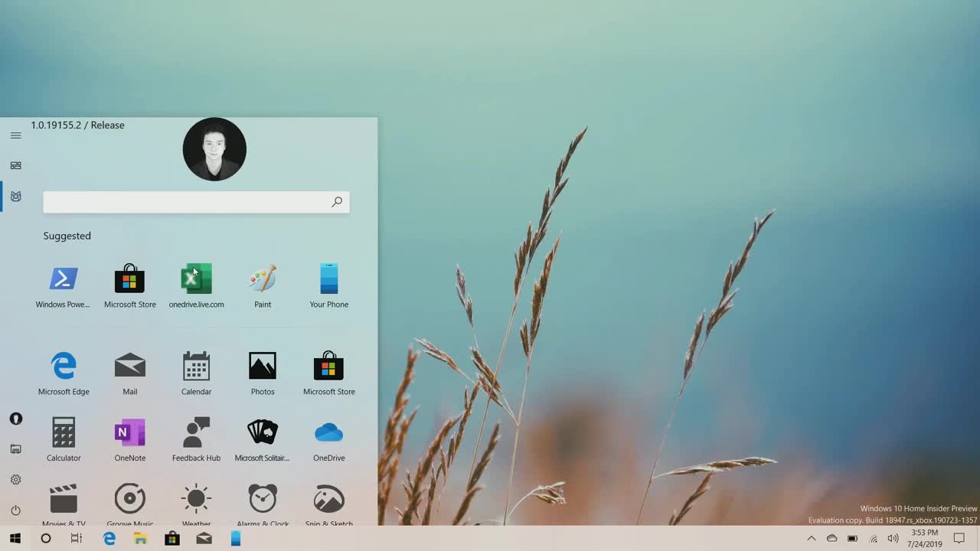Open the Photos app

click(263, 373)
